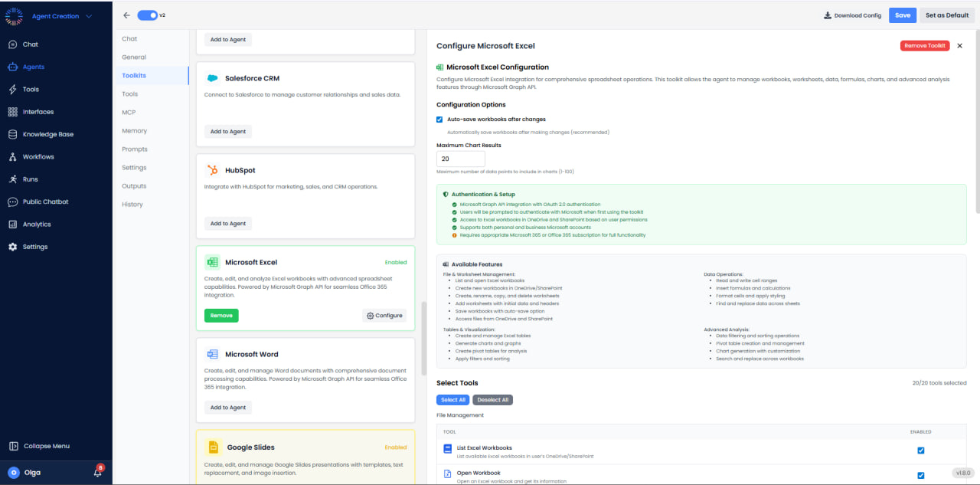
Task: Open notifications bell with badge
Action: pos(98,472)
